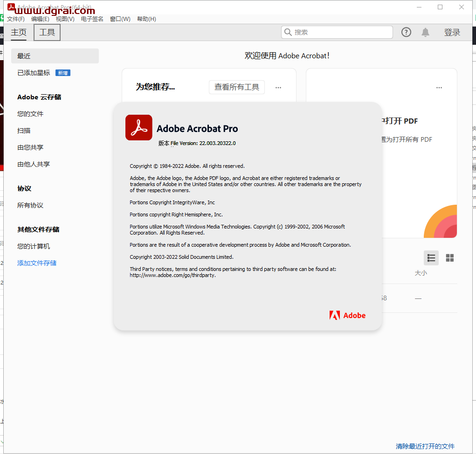Select the 主页 tab

point(19,32)
